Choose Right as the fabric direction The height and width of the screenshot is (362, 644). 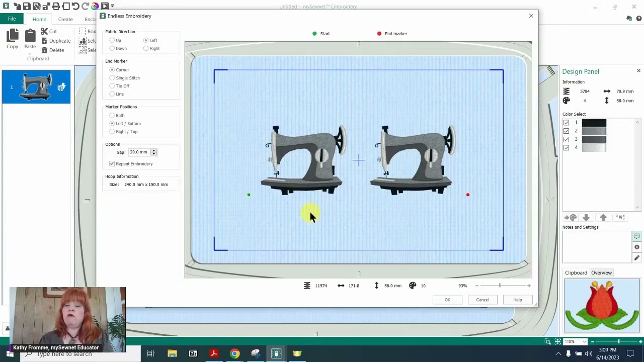(146, 48)
